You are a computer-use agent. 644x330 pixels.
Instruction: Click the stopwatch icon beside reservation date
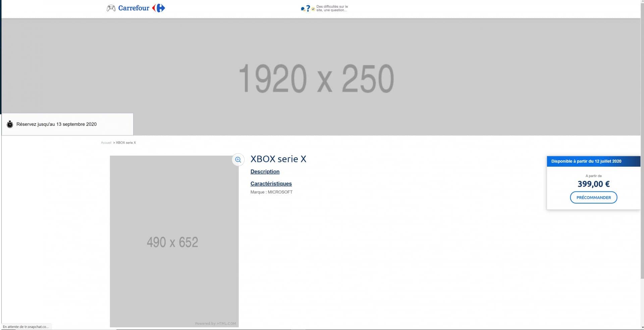tap(10, 124)
